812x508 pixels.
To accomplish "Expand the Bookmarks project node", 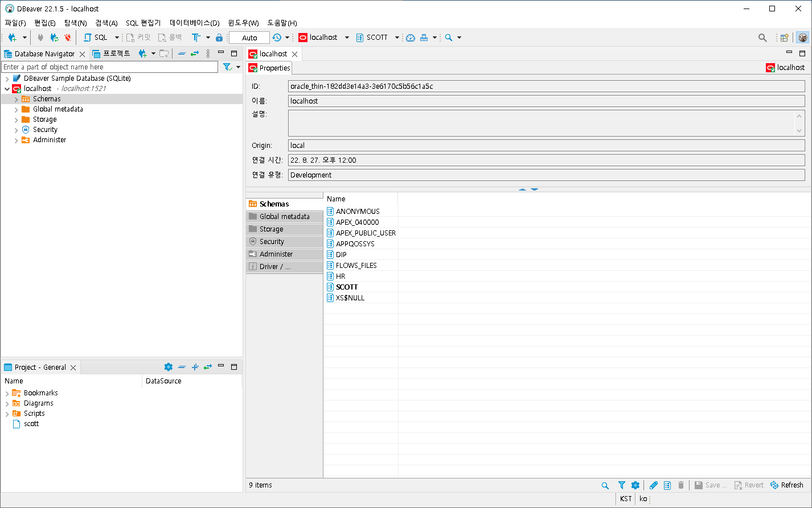I will [x=7, y=393].
